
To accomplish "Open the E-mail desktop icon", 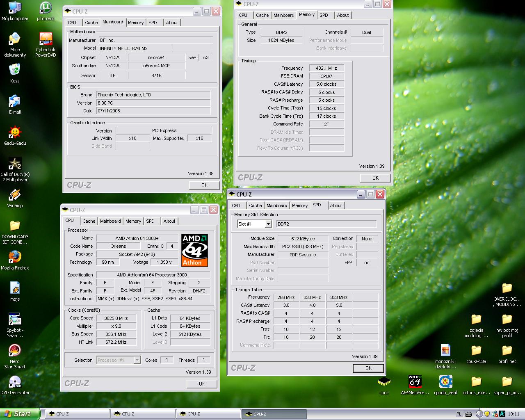I will (15, 104).
